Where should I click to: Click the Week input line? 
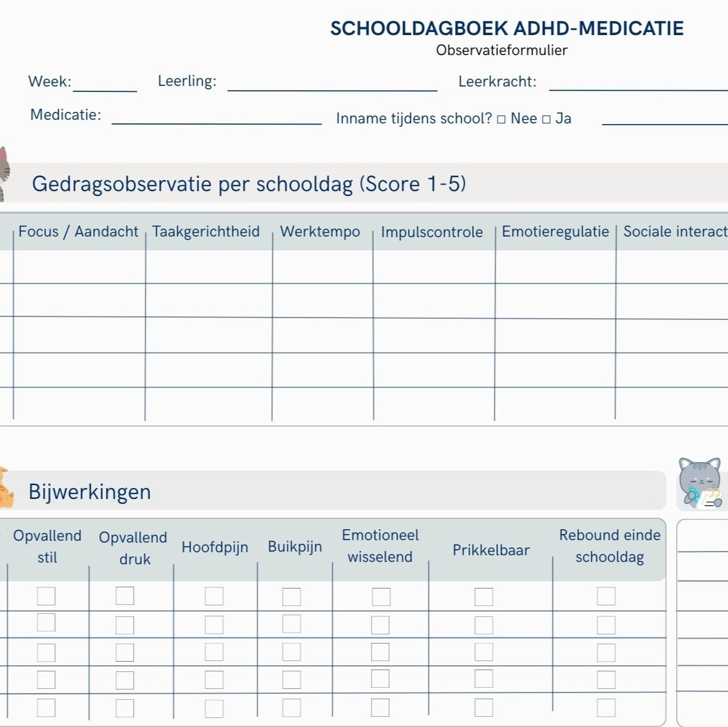tap(104, 86)
